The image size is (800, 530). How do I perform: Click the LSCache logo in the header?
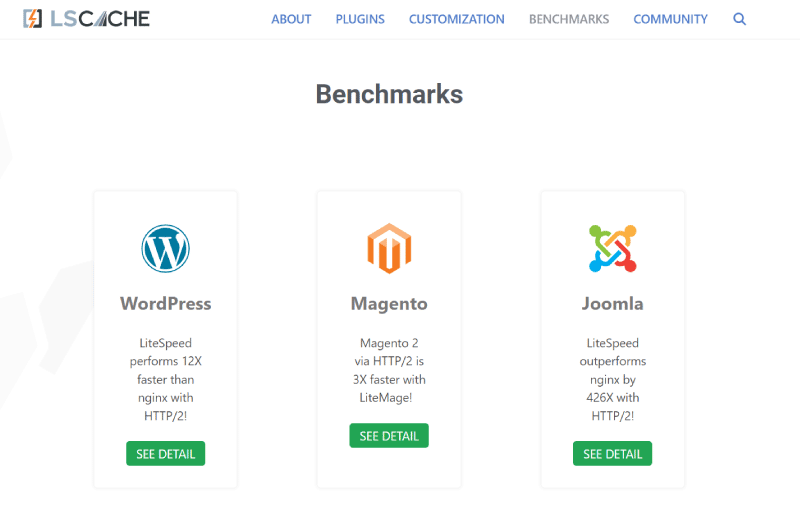[x=86, y=19]
